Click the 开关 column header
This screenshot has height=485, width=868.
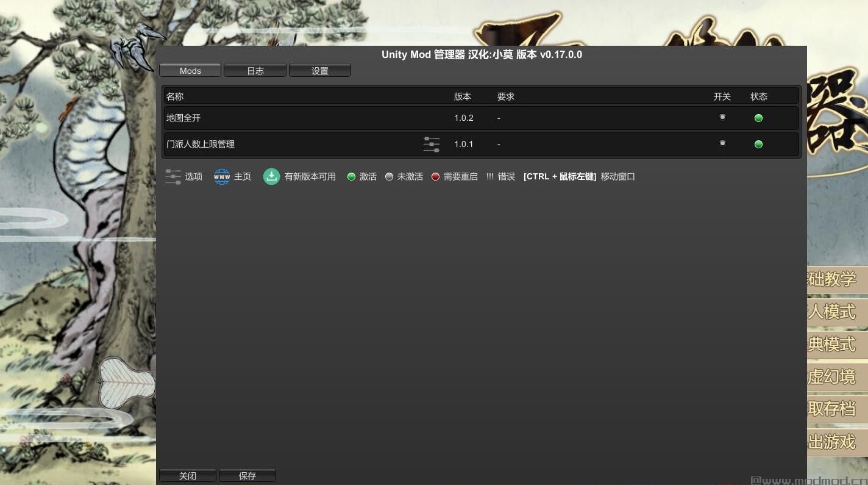point(722,96)
